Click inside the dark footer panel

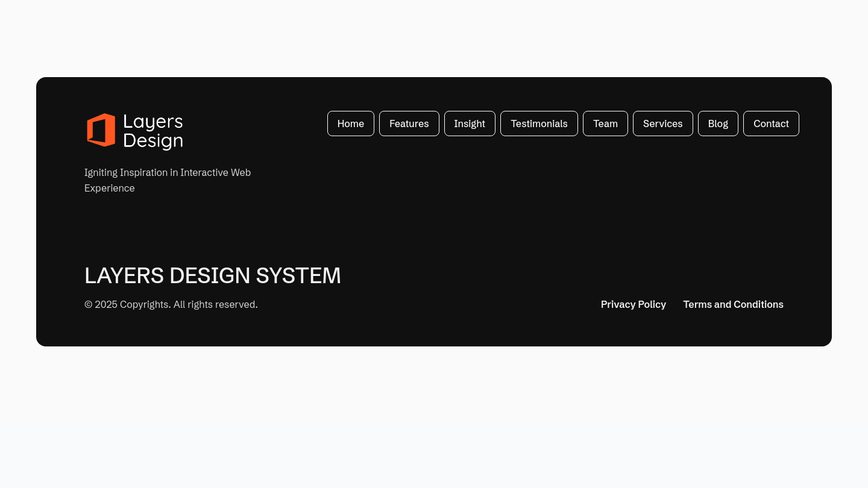click(x=434, y=229)
